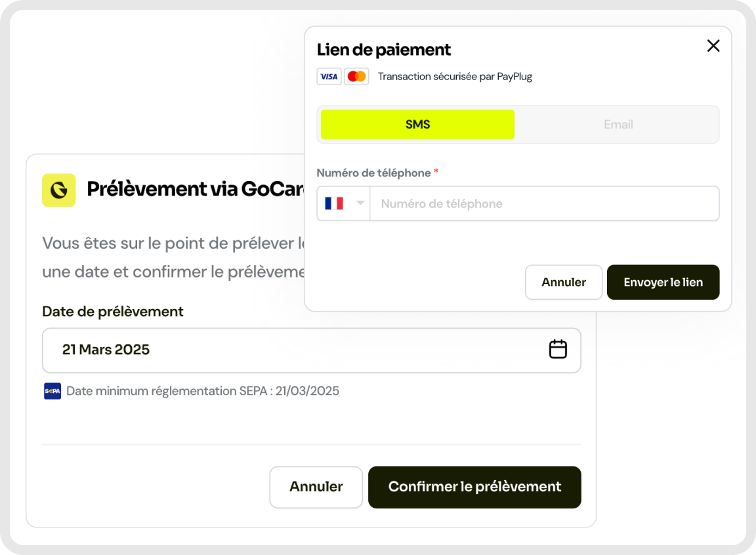The height and width of the screenshot is (555, 756).
Task: Close the Lien de paiement dialog
Action: [x=713, y=46]
